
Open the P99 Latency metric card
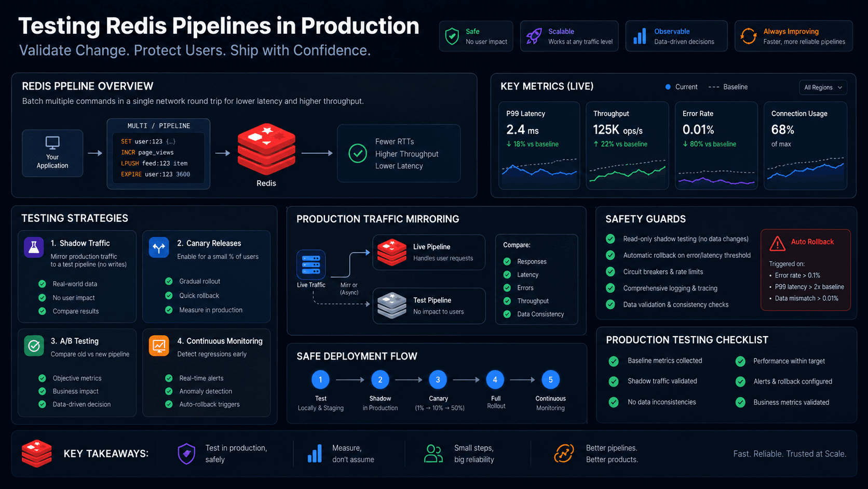[x=539, y=146]
